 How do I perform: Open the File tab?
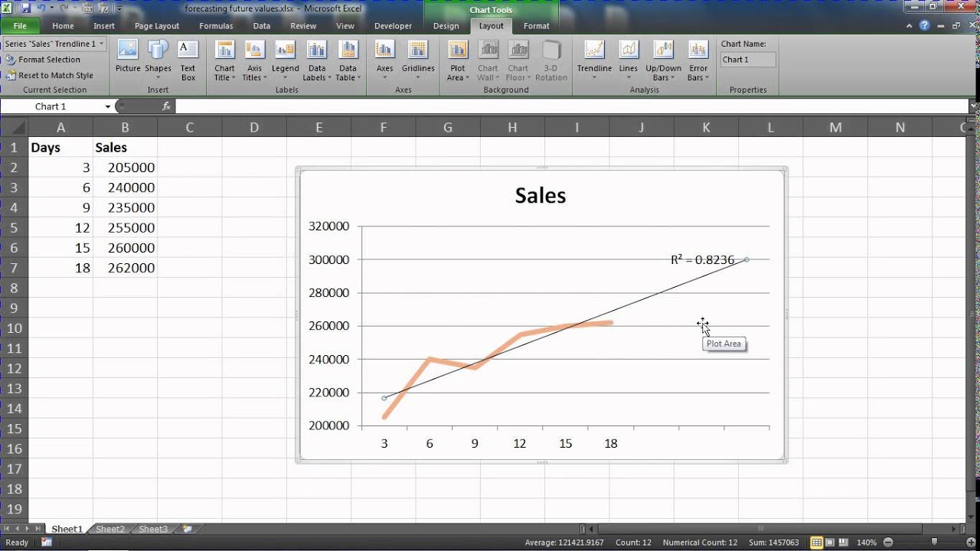click(x=20, y=26)
